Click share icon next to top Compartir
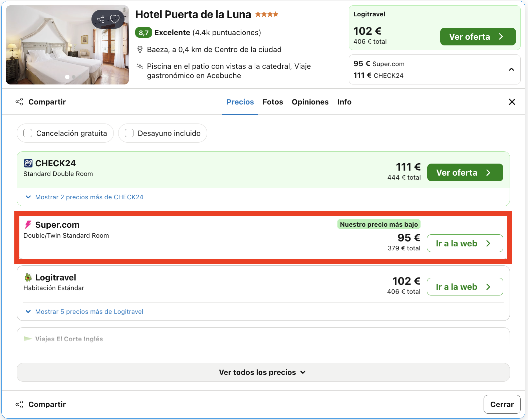The height and width of the screenshot is (420, 528). point(19,102)
